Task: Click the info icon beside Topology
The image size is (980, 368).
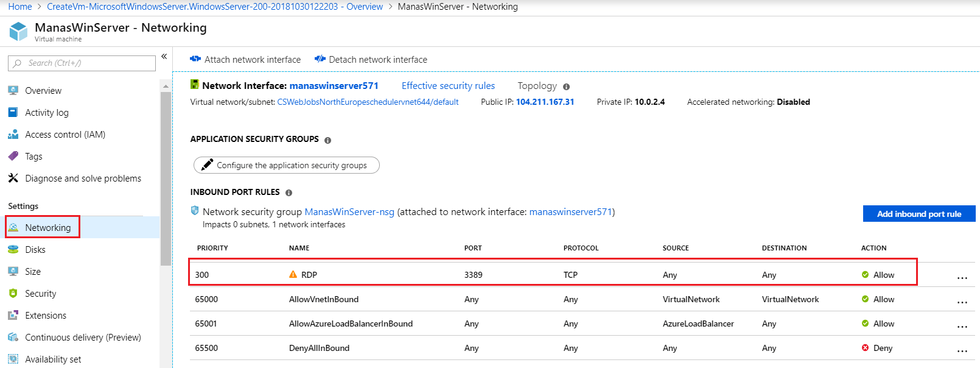Action: [566, 87]
